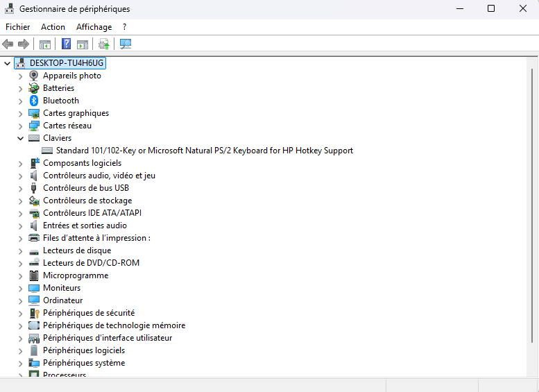Click the scan for hardware changes icon
Screen dimensions: 539x392
click(126, 44)
